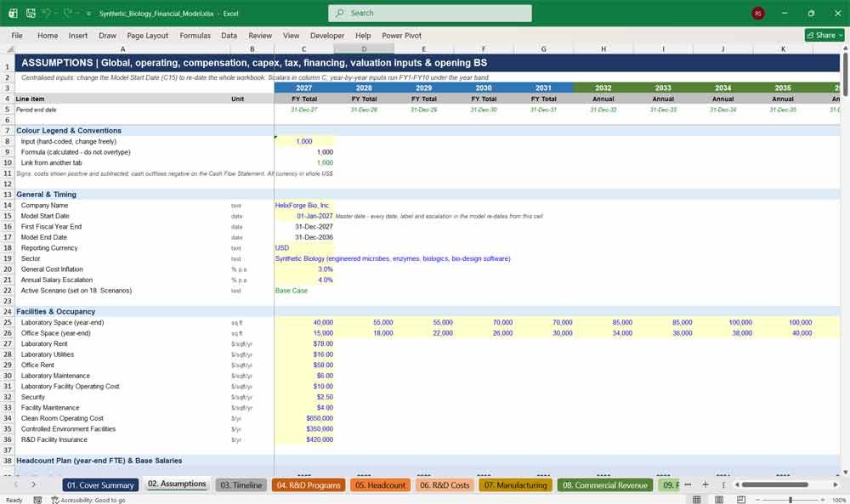Open the Insert ribbon tab
This screenshot has height=504, width=850.
(78, 35)
